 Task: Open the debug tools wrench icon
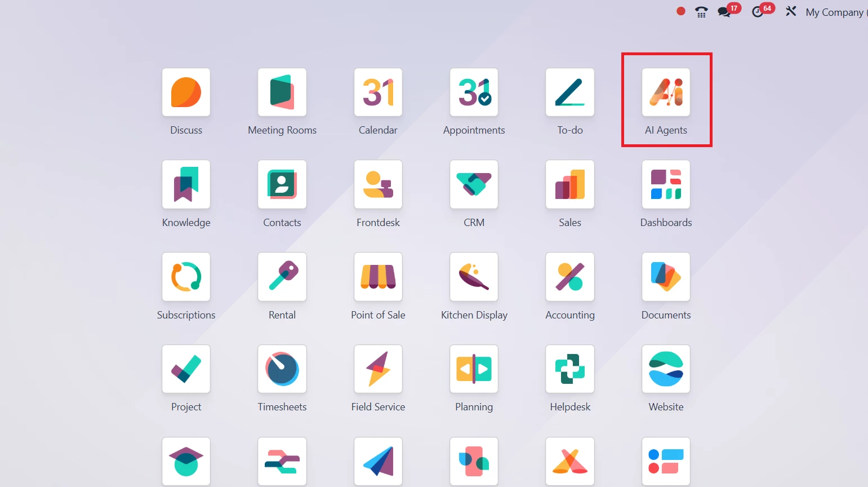(791, 11)
